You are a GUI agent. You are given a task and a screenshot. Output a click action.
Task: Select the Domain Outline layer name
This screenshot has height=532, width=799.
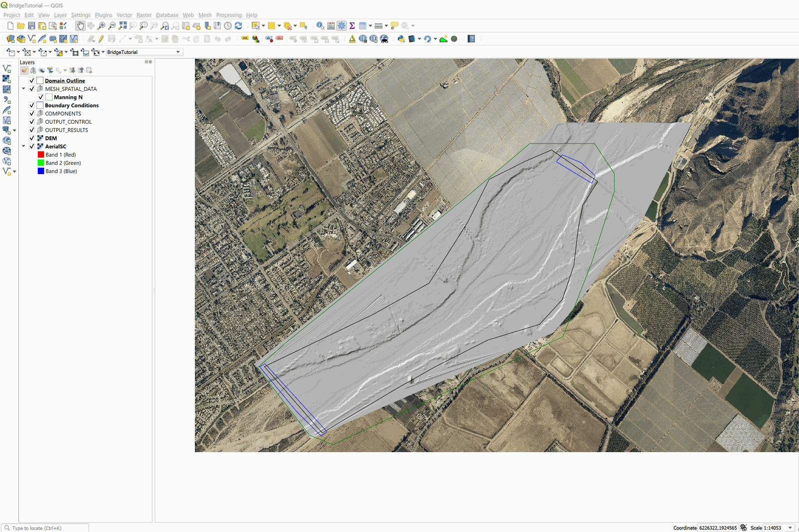(x=65, y=81)
